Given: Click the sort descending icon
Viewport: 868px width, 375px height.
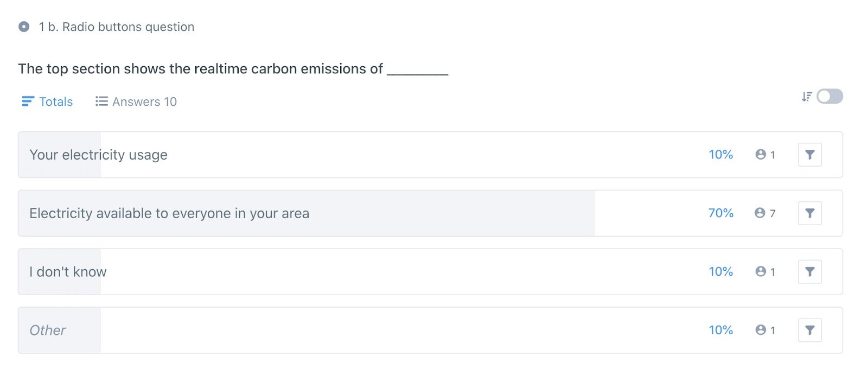Looking at the screenshot, I should pos(807,97).
